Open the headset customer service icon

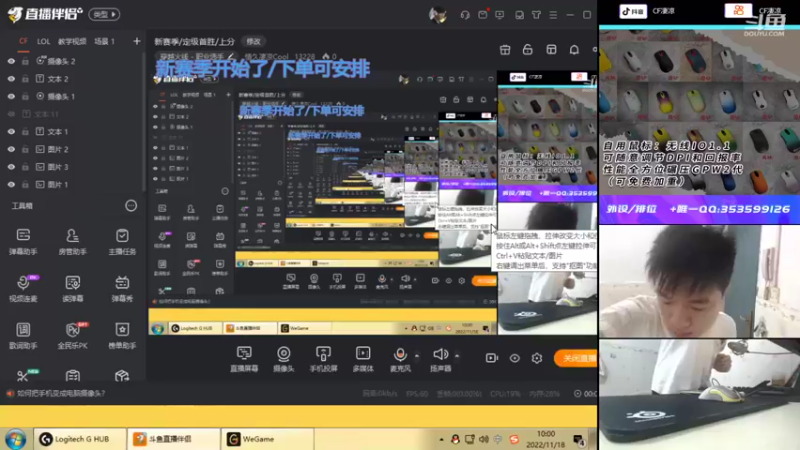pyautogui.click(x=465, y=15)
